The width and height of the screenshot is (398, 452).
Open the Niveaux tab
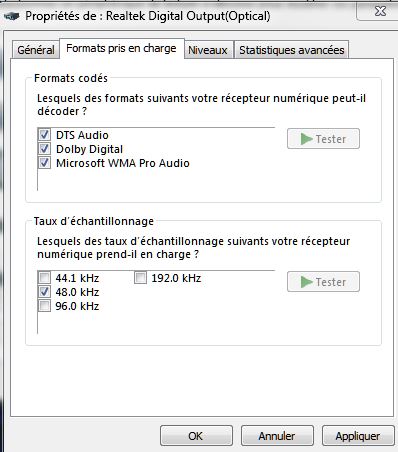coord(208,50)
